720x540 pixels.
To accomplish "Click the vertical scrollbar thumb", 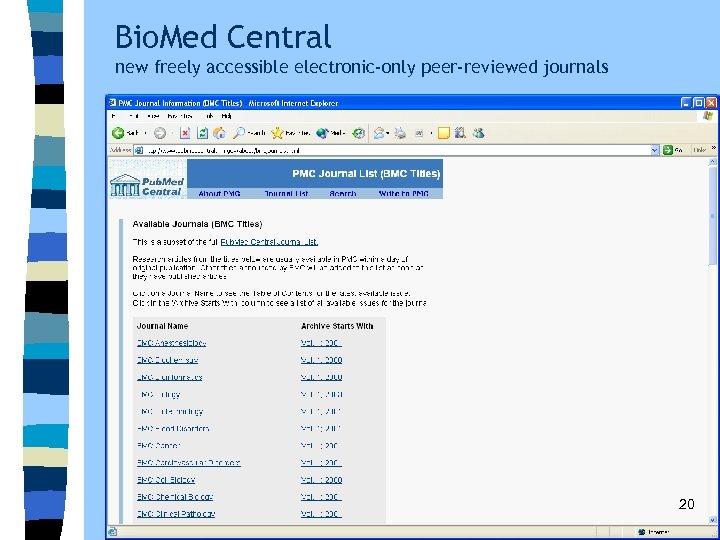I will click(713, 215).
